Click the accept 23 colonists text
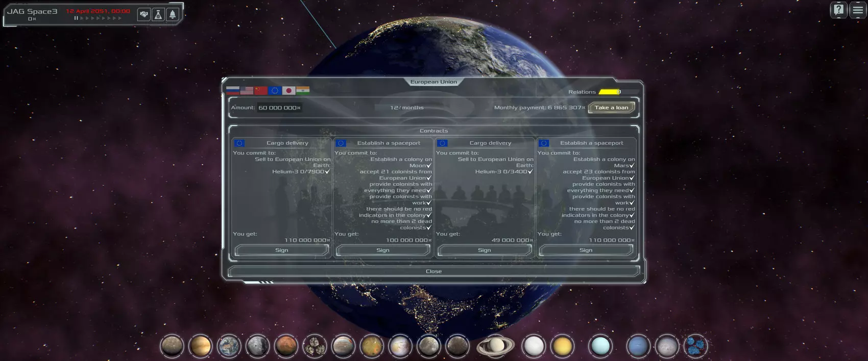This screenshot has height=361, width=868. pyautogui.click(x=599, y=175)
